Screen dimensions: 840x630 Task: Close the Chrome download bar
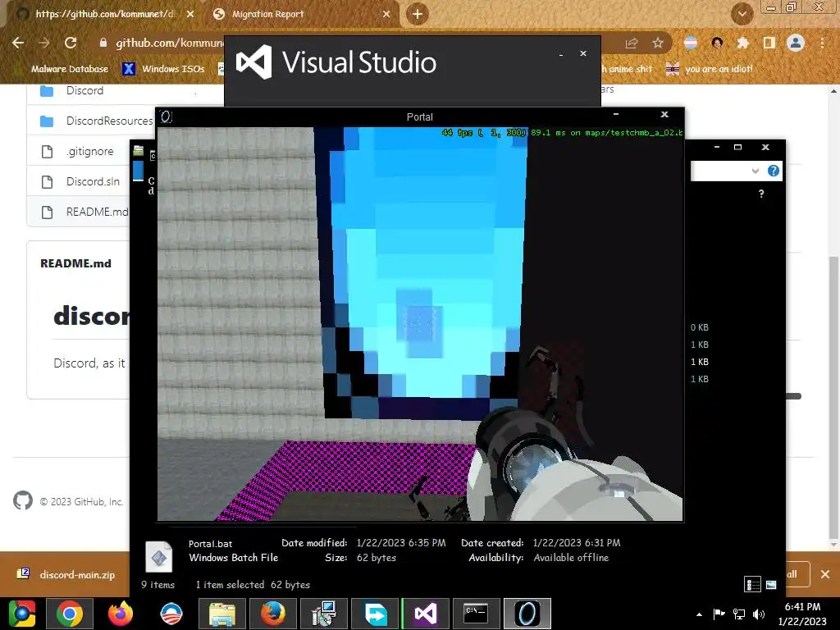(825, 574)
